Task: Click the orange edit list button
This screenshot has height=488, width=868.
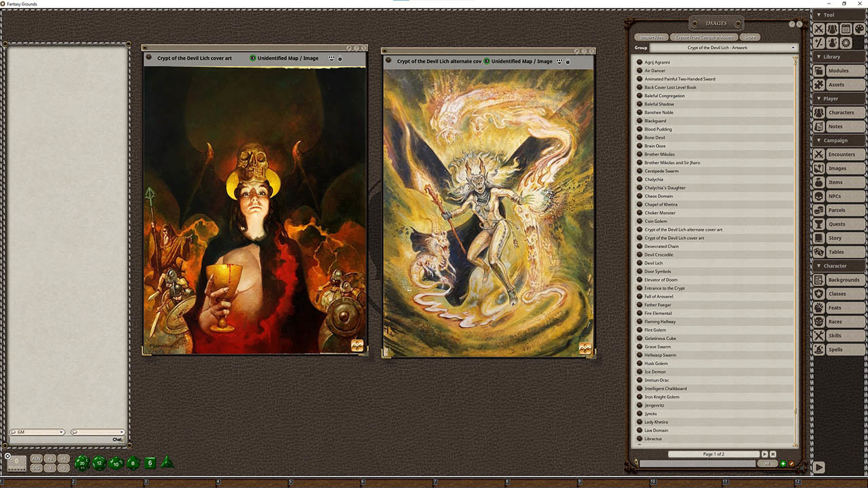Action: (791, 464)
